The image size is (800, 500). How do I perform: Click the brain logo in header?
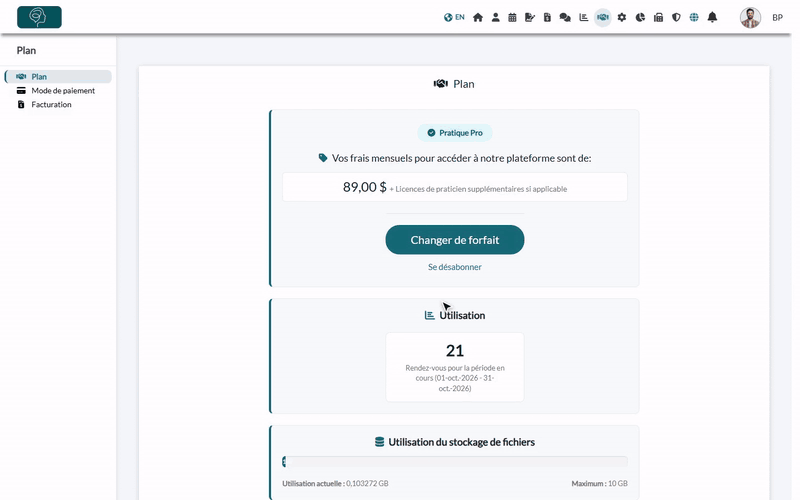tap(39, 17)
